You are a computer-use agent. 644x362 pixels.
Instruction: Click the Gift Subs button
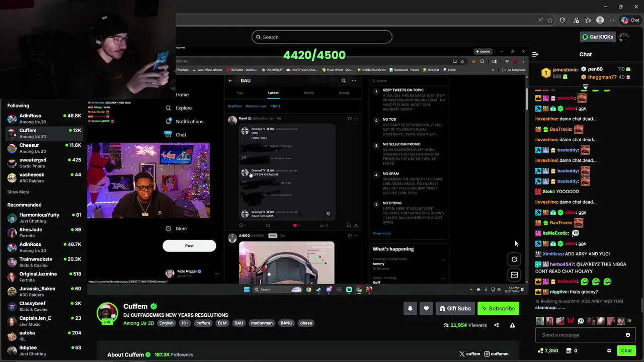click(455, 308)
